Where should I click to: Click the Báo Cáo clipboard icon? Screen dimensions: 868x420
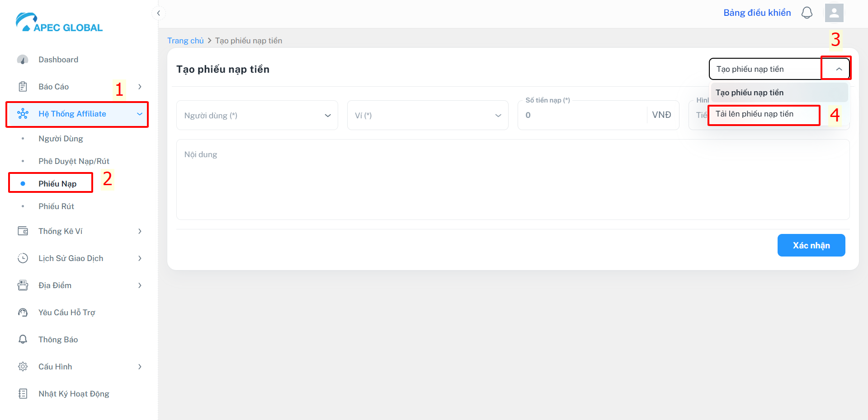23,87
